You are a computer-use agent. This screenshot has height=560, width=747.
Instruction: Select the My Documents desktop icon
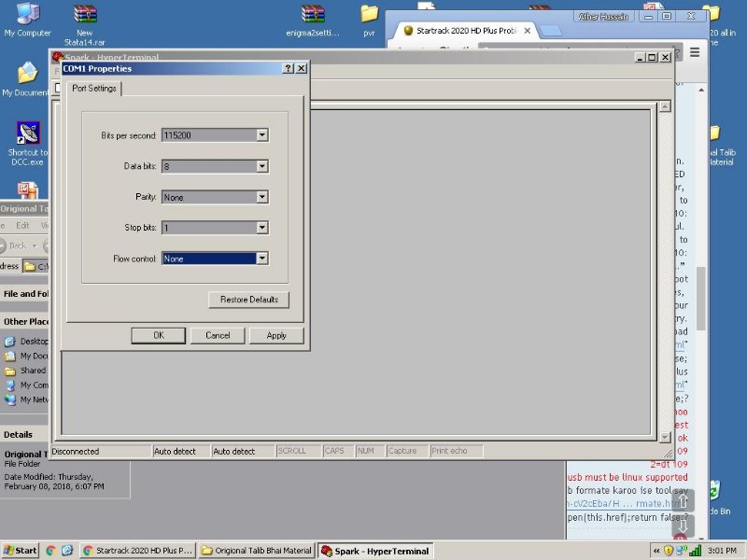click(26, 79)
